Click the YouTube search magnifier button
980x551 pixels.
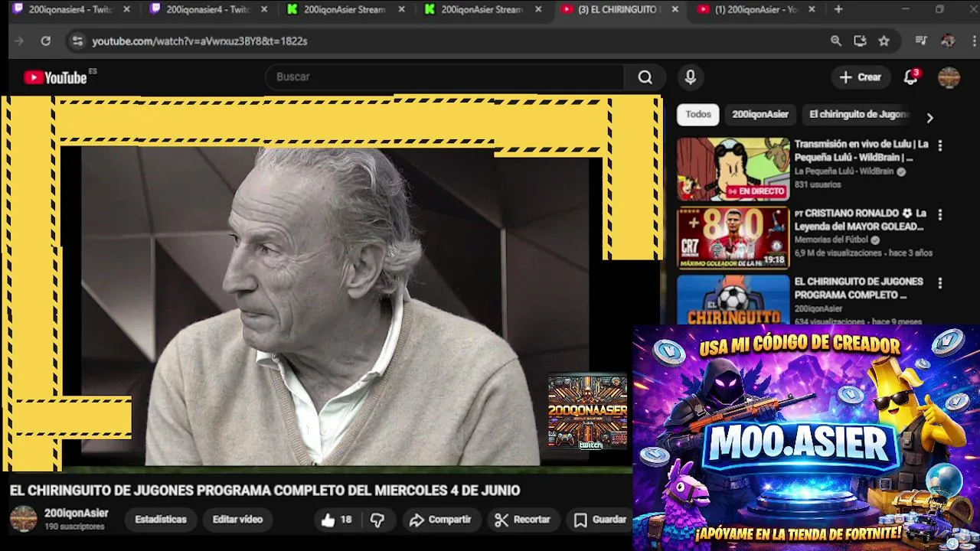[645, 77]
